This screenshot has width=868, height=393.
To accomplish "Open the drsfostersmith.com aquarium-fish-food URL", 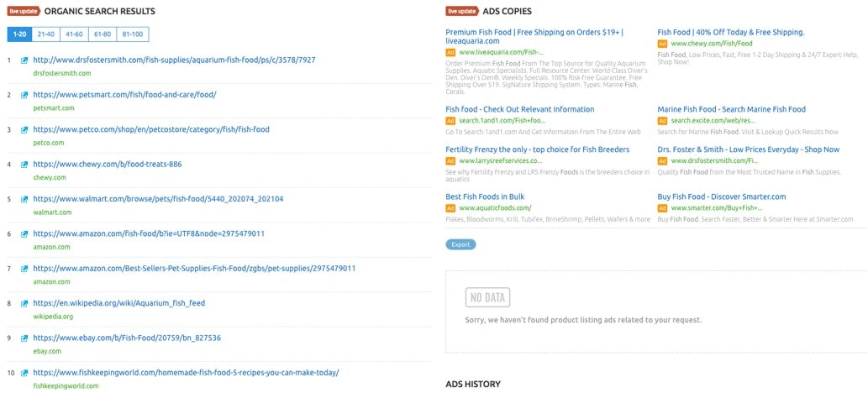I will [175, 60].
